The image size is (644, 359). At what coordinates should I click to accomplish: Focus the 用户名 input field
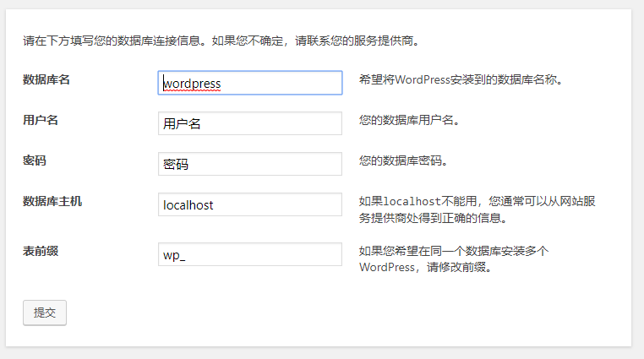[249, 123]
